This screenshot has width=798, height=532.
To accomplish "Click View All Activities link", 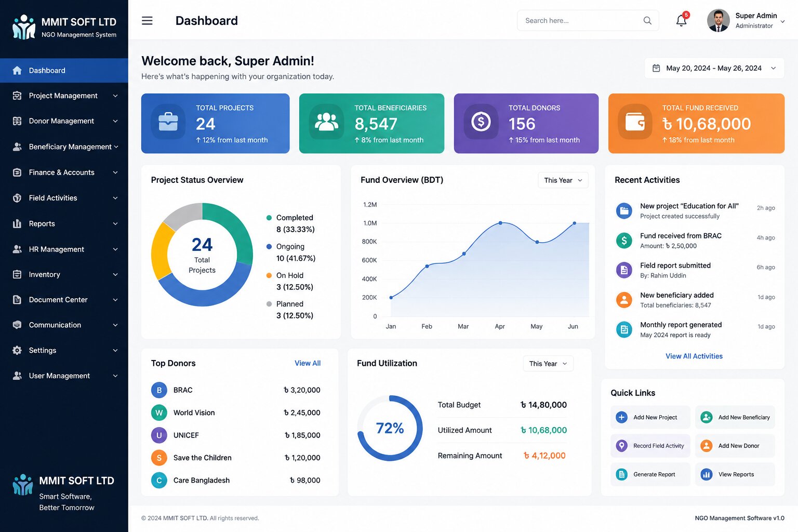I will pos(694,356).
